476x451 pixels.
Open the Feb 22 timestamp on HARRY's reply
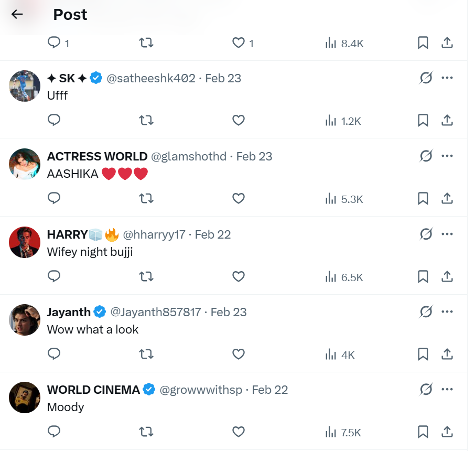click(x=213, y=234)
